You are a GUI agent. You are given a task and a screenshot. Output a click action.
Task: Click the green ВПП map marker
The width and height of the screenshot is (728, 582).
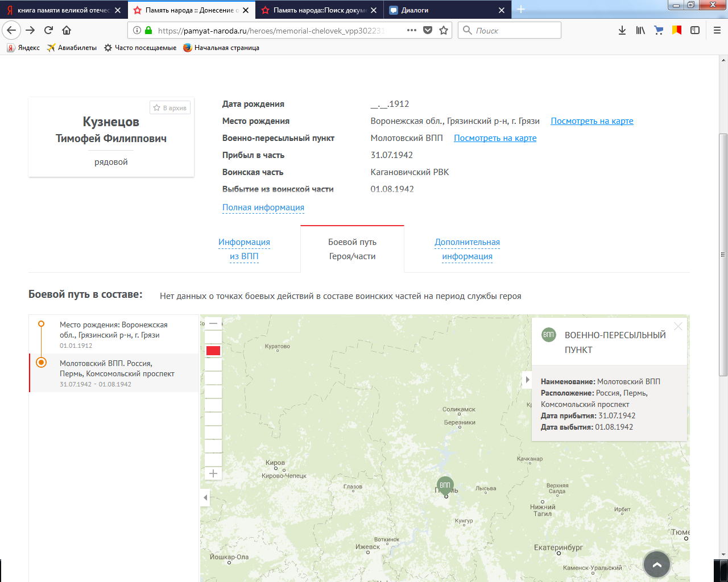click(x=445, y=485)
